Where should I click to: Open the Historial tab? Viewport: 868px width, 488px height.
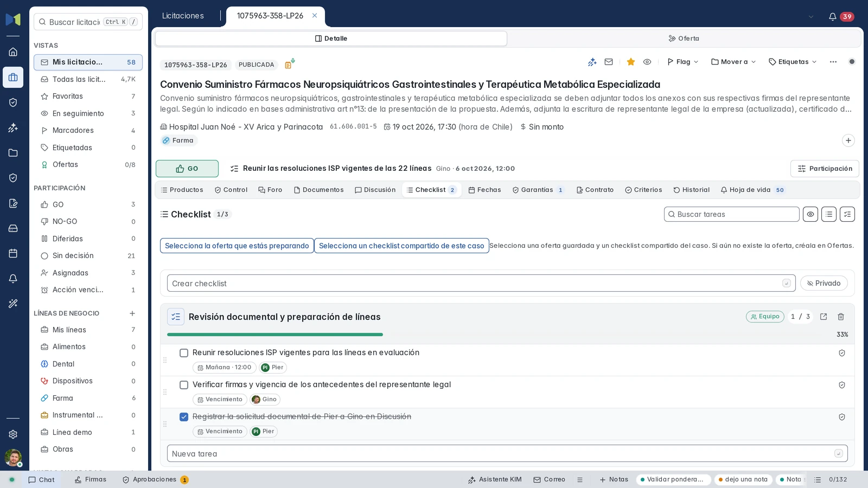tap(691, 190)
